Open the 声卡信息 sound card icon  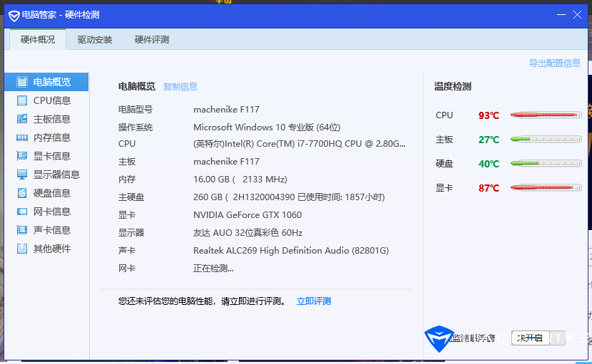pyautogui.click(x=22, y=230)
